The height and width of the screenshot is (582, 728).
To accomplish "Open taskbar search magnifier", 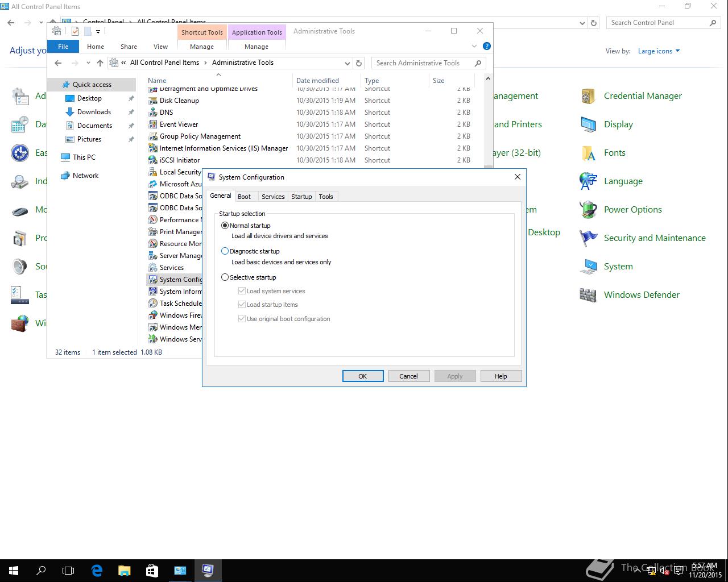I will pyautogui.click(x=41, y=570).
